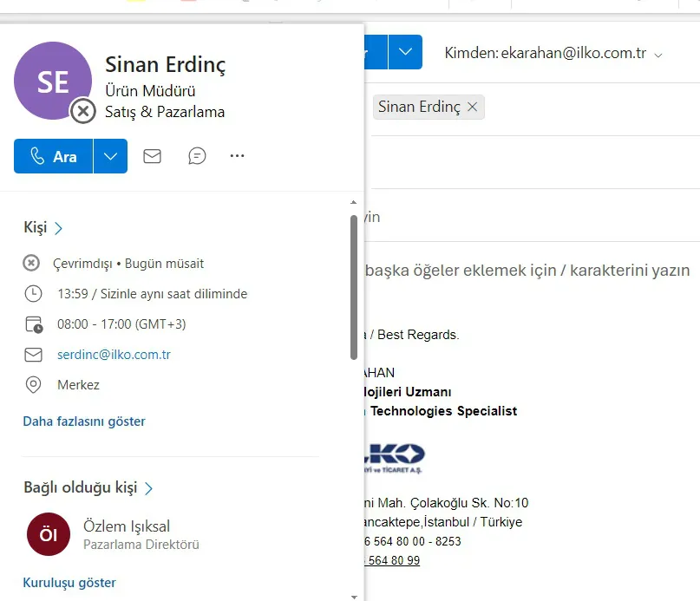The width and height of the screenshot is (700, 601).
Task: Click the blue Ara call button
Action: point(54,156)
